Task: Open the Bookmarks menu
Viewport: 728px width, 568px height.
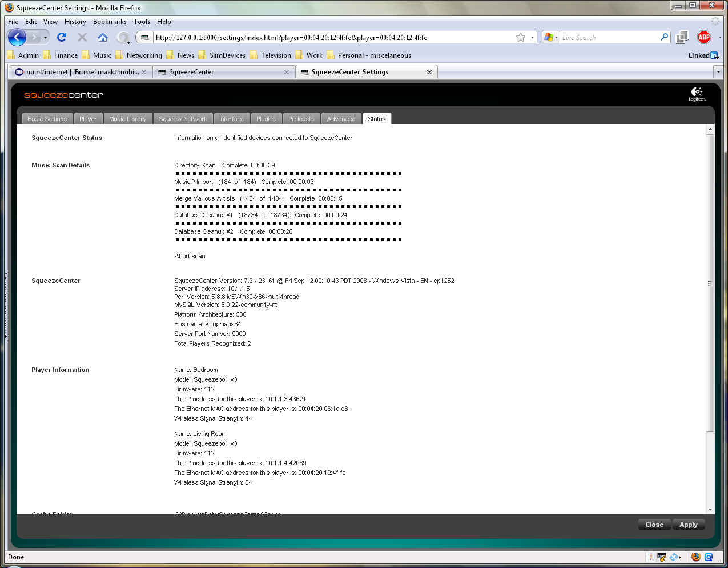Action: tap(110, 22)
